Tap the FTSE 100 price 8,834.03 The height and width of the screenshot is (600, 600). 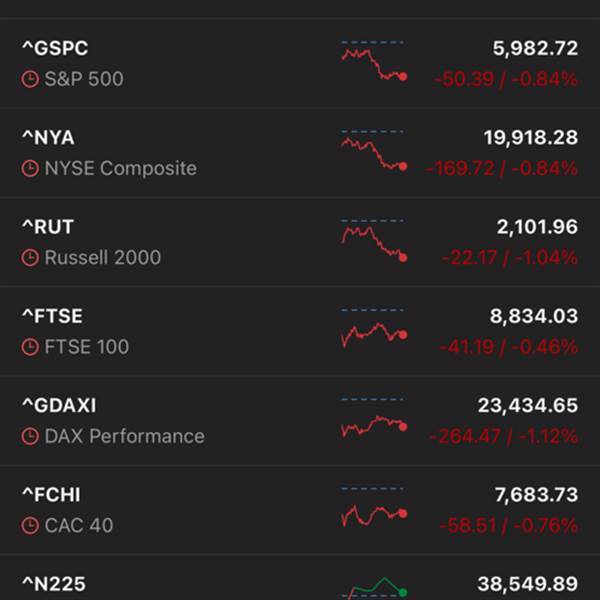(x=534, y=316)
